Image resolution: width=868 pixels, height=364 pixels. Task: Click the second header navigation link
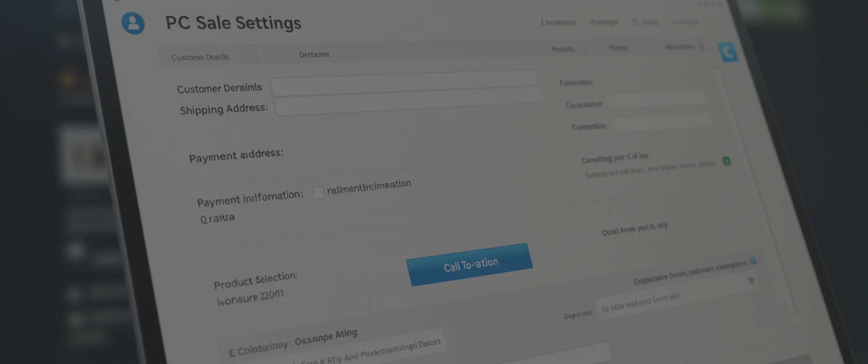[x=604, y=22]
